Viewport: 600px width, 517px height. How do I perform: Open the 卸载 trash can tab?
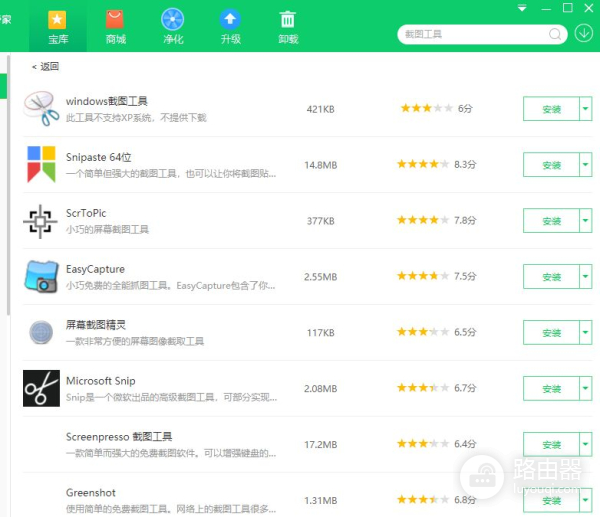point(288,27)
